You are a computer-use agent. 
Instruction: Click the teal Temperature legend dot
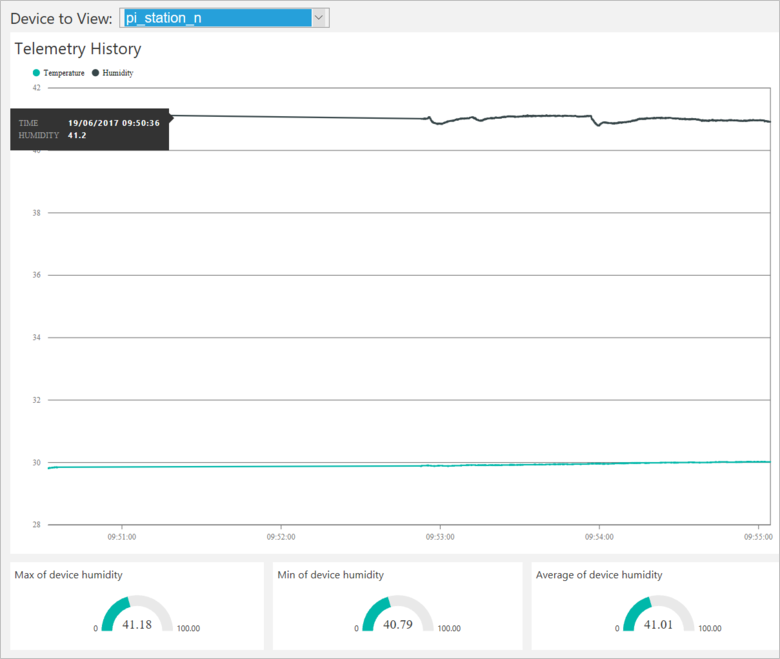(x=37, y=73)
